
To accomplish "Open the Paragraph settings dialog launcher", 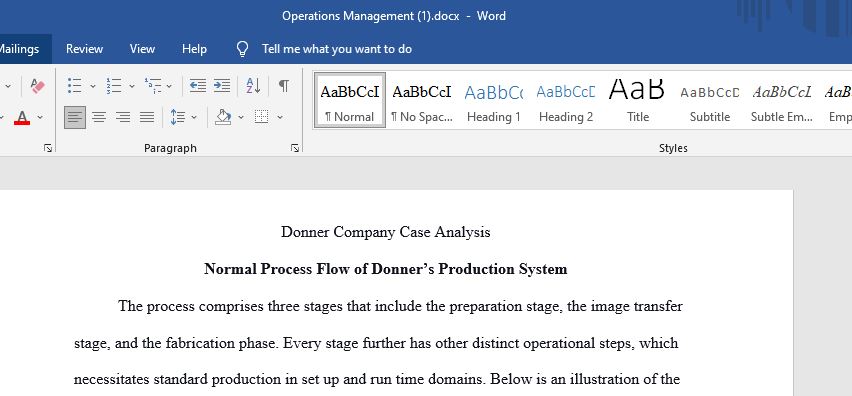I will (295, 148).
